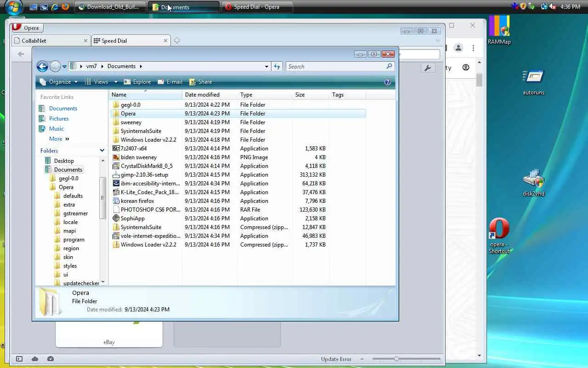This screenshot has height=368, width=588.
Task: Select the 7z2407-x64 application icon
Action: [x=116, y=149]
